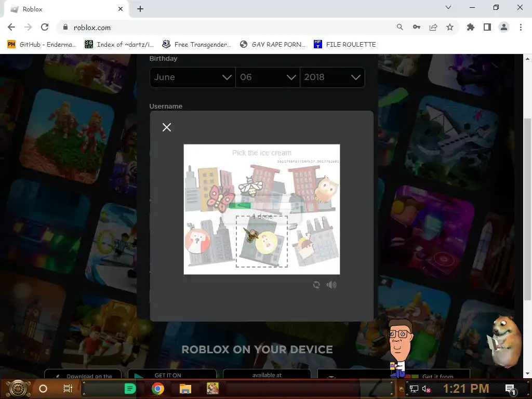Click Chrome icon on taskbar
The image size is (532, 399).
pos(158,389)
